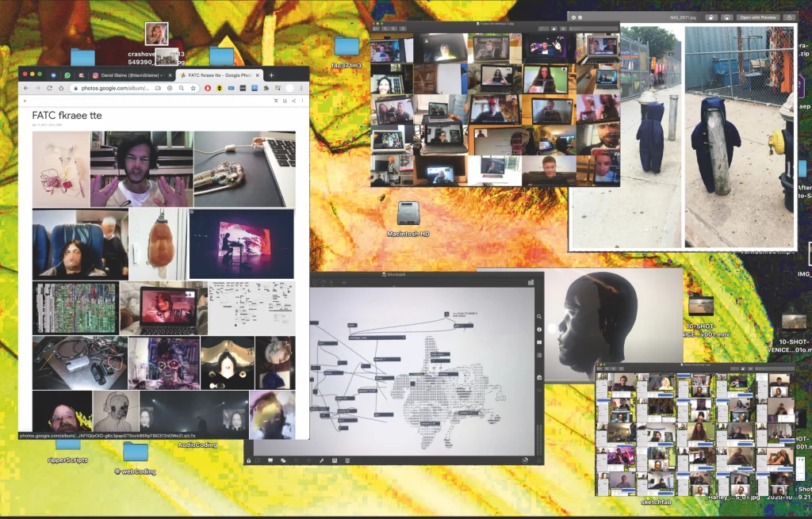This screenshot has width=812, height=519.
Task: Open the yellow round extension icon
Action: pos(220,89)
